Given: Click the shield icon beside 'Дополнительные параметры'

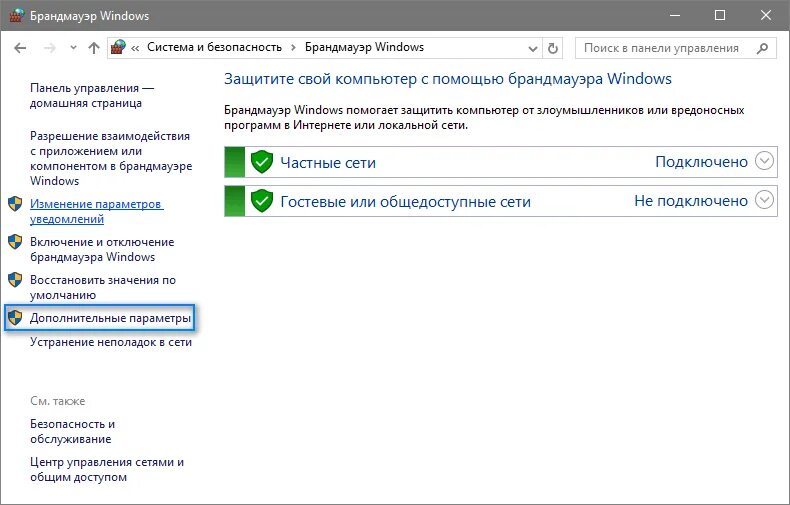Looking at the screenshot, I should (15, 318).
